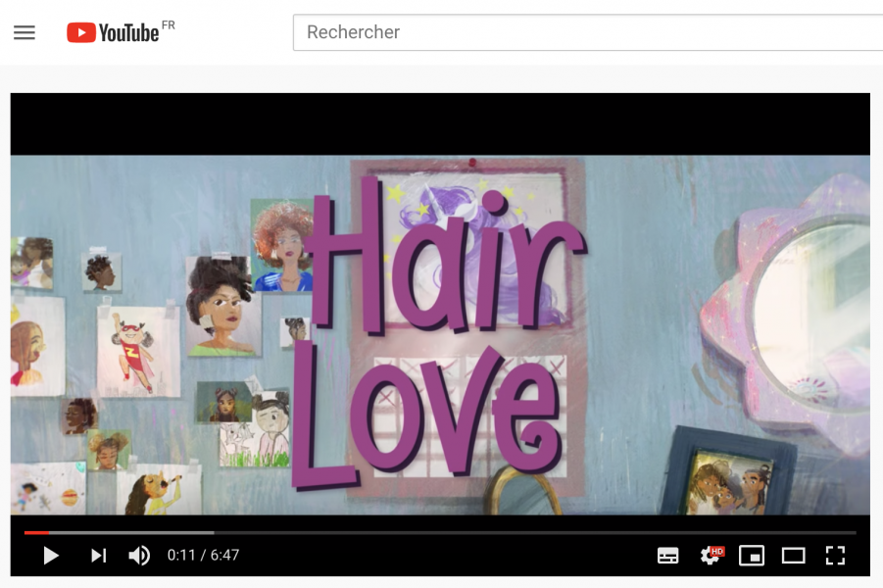Open the HD settings gear menu
This screenshot has height=588, width=883.
coord(711,556)
